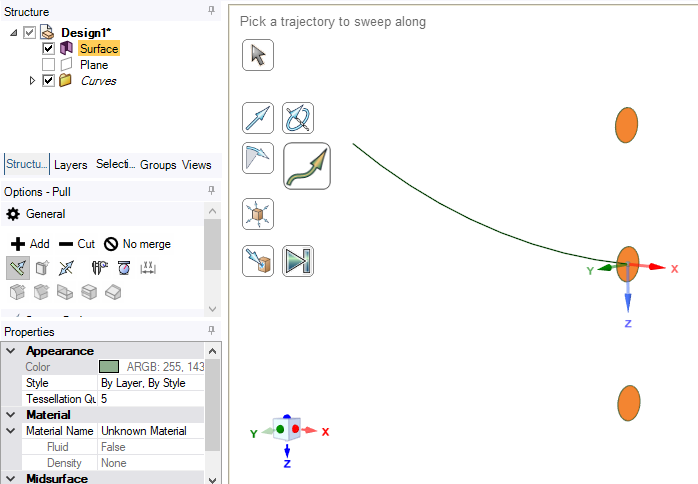Image resolution: width=698 pixels, height=484 pixels.
Task: Select the Surface tree item
Action: 99,49
